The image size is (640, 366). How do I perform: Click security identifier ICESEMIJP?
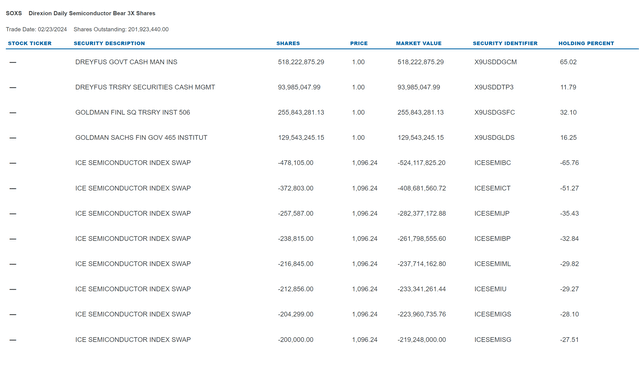click(492, 213)
